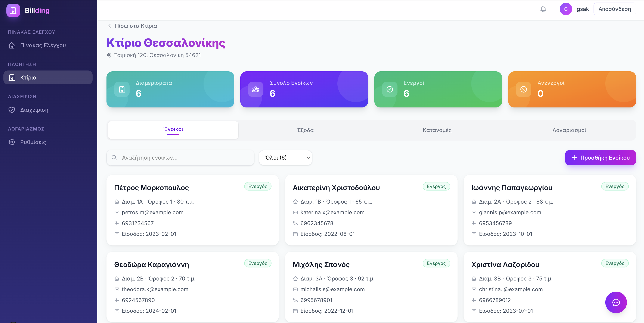
Task: Focus the Αναζήτηση ενοίκων search field
Action: [x=180, y=158]
